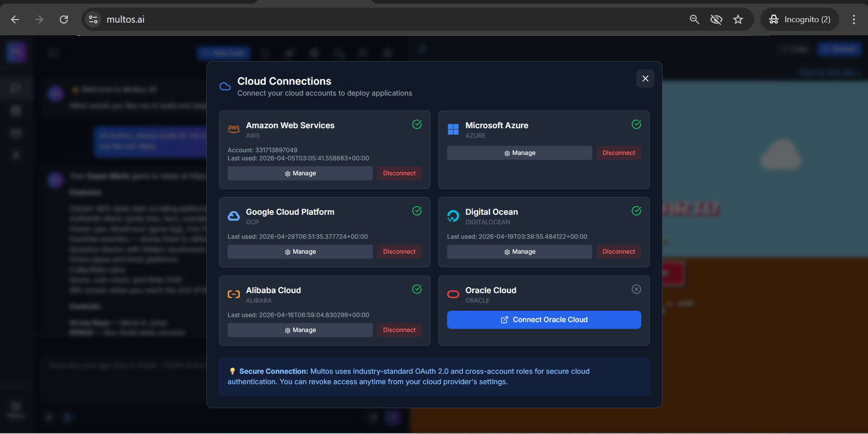The height and width of the screenshot is (434, 868).
Task: Click the Digital Ocean heading
Action: [x=491, y=212]
